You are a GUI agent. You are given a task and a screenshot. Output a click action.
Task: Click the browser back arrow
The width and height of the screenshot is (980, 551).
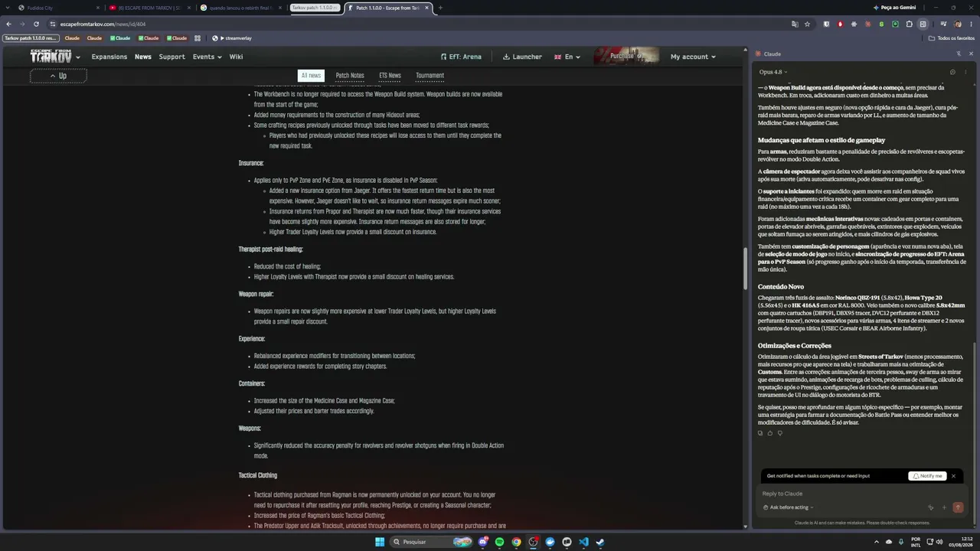click(x=8, y=24)
